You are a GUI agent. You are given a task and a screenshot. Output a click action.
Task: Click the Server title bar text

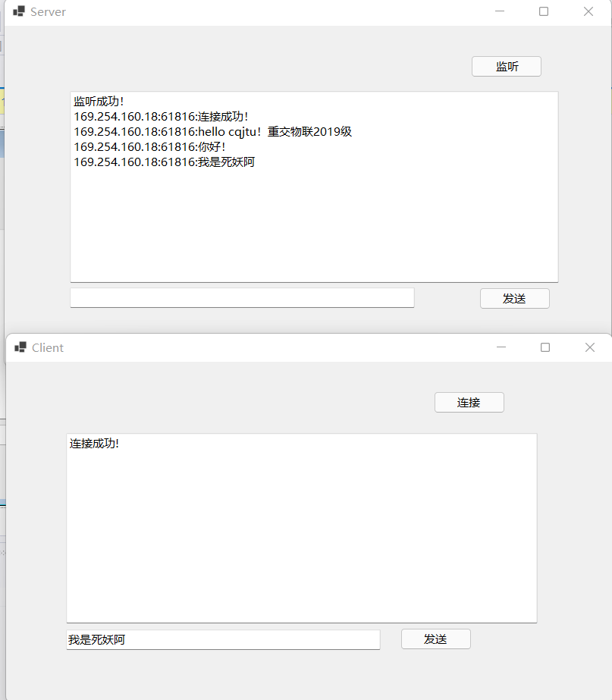[x=48, y=11]
